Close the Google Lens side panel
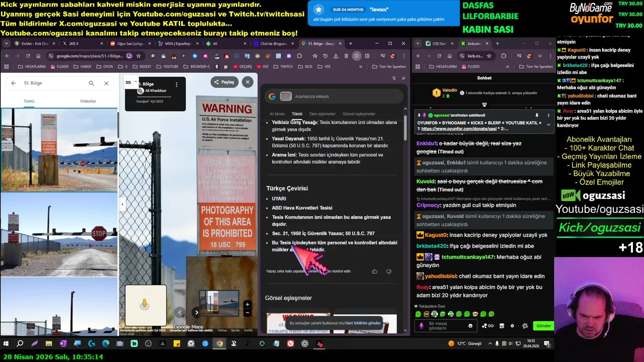This screenshot has width=644, height=362. [x=403, y=78]
